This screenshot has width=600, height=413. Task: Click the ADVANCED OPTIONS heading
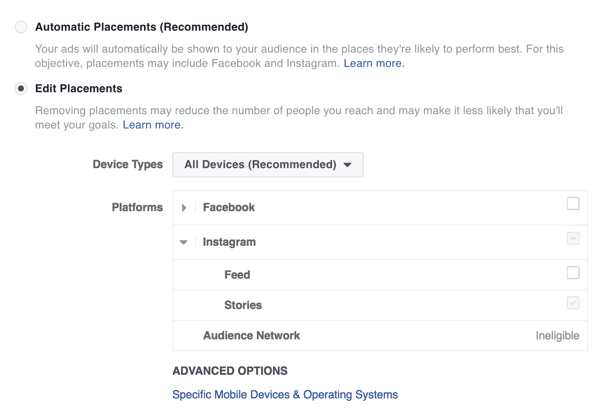[230, 371]
